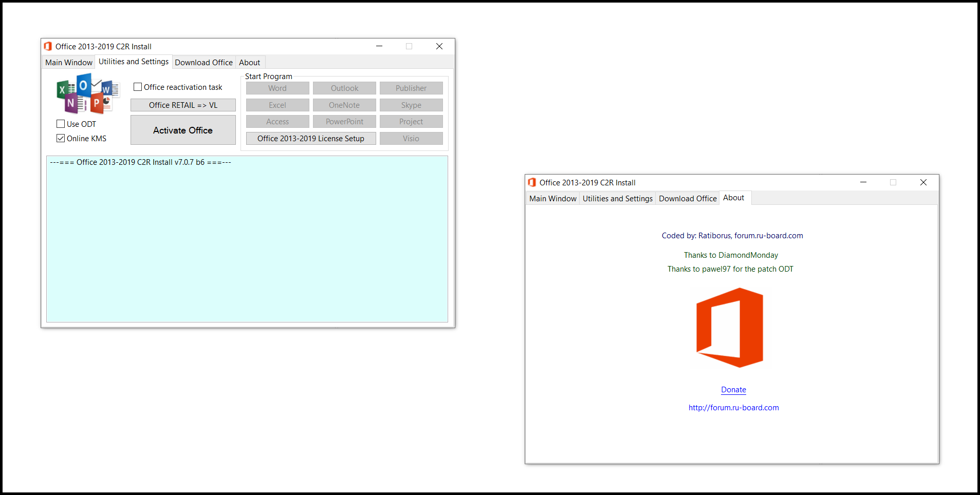The width and height of the screenshot is (980, 495).
Task: Launch Visio from Start Program
Action: click(x=411, y=138)
